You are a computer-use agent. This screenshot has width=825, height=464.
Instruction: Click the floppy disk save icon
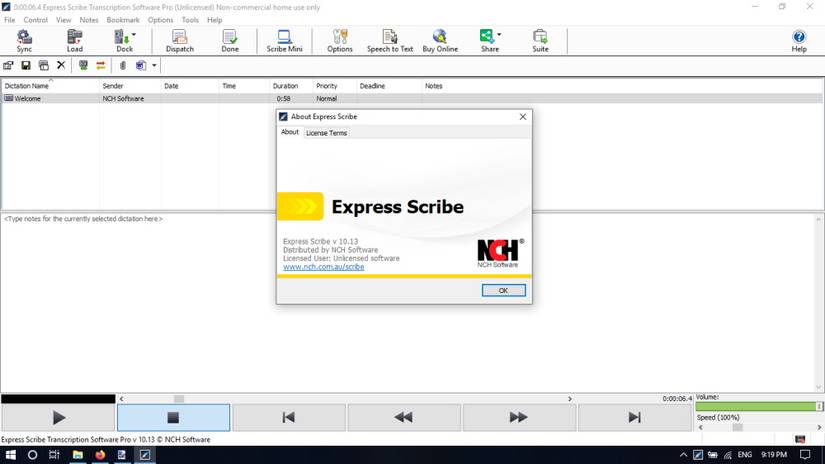tap(26, 65)
